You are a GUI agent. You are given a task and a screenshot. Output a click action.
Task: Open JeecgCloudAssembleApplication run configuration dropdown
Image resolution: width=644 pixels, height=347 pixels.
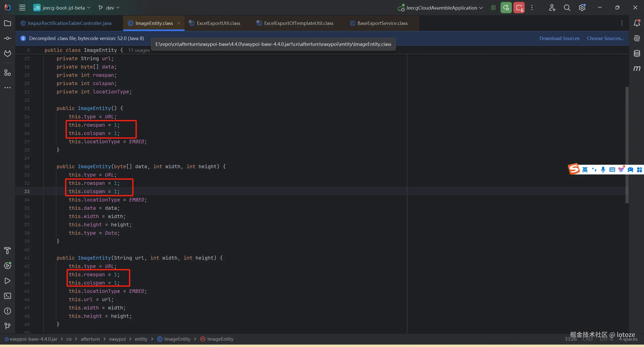pyautogui.click(x=441, y=8)
